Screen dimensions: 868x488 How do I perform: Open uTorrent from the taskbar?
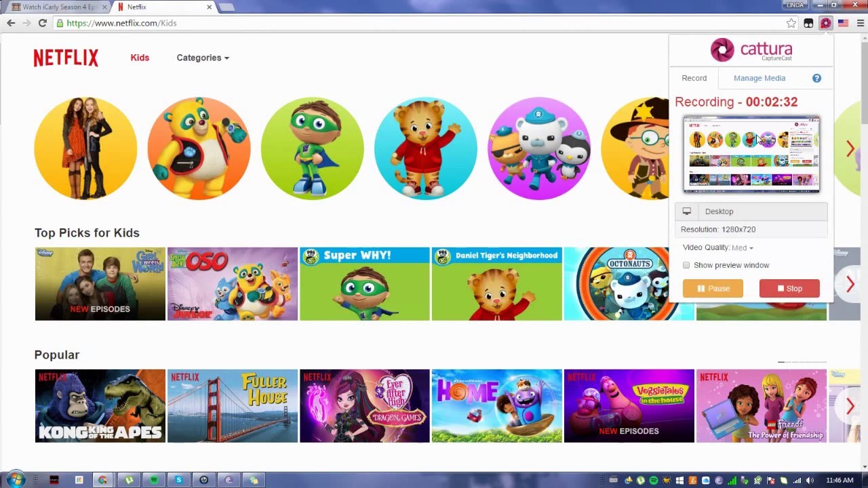tap(128, 480)
